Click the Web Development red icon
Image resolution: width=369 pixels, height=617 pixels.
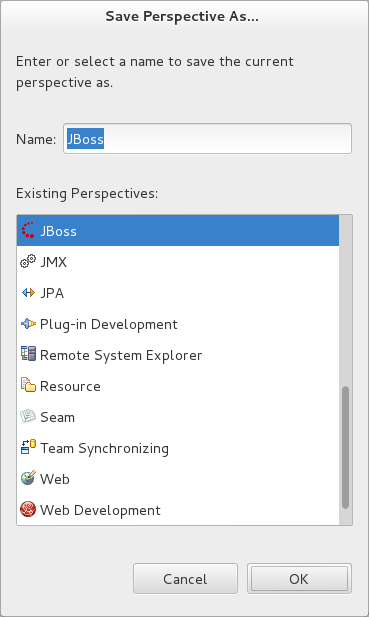pos(28,509)
